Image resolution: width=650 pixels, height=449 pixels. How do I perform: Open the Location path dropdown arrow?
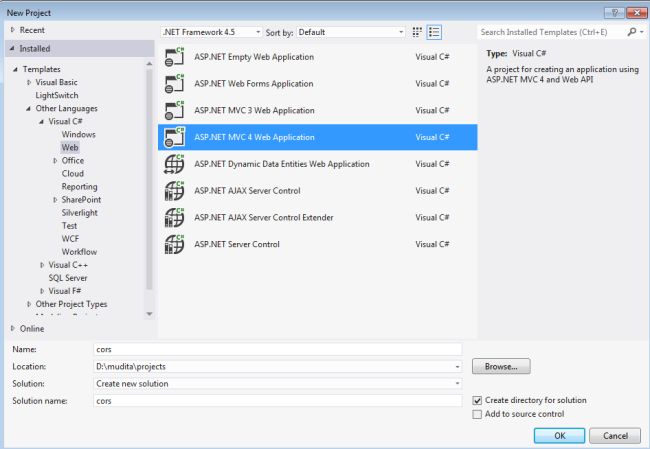coord(457,366)
